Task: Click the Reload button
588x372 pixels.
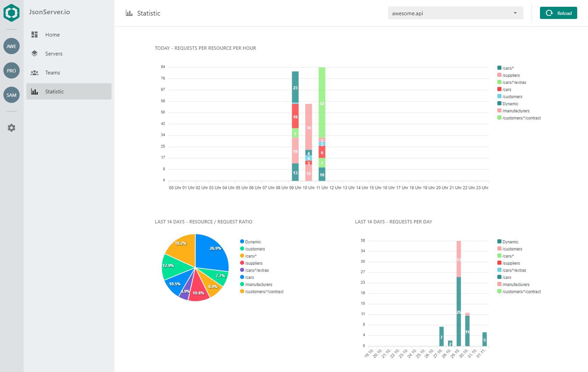Action: pos(558,13)
